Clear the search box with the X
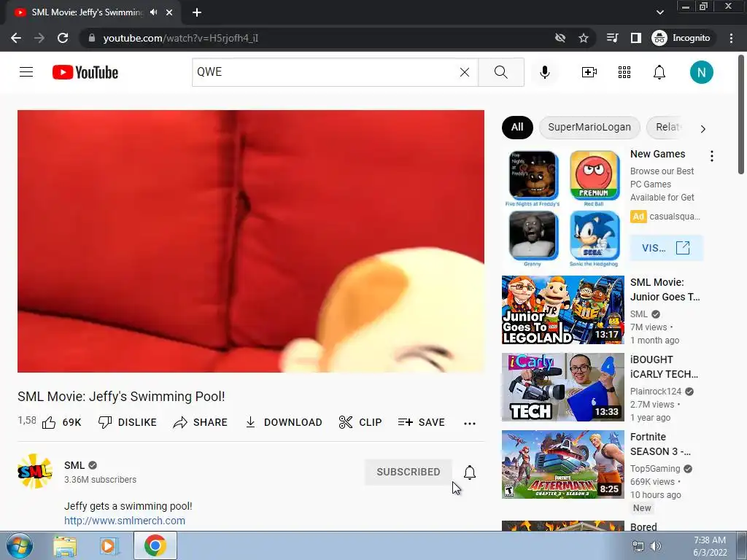The width and height of the screenshot is (747, 560). 465,72
